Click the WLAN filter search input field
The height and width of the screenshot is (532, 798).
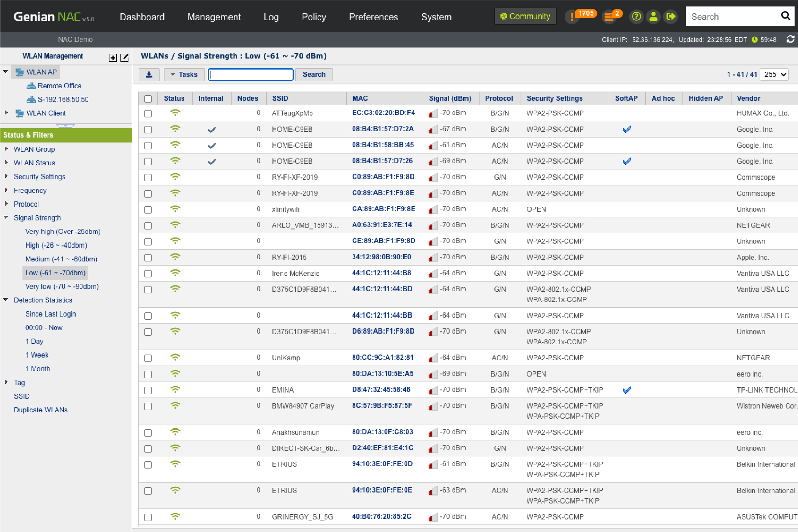pos(251,74)
